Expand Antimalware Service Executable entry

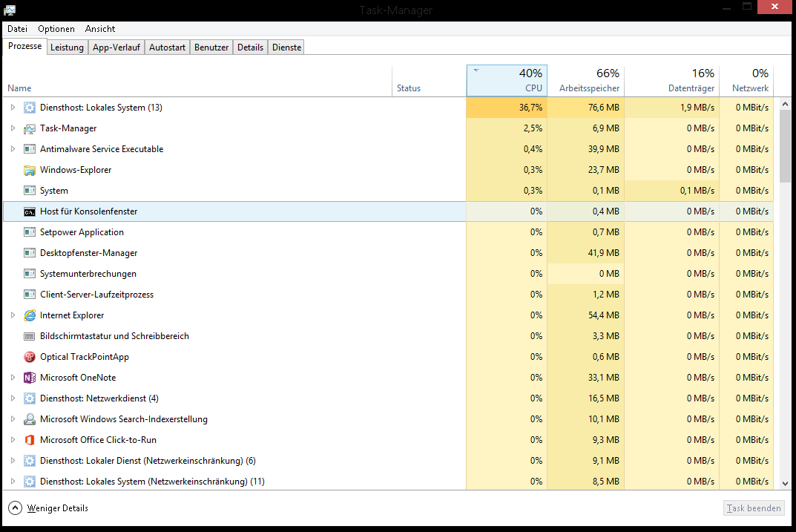pyautogui.click(x=13, y=149)
